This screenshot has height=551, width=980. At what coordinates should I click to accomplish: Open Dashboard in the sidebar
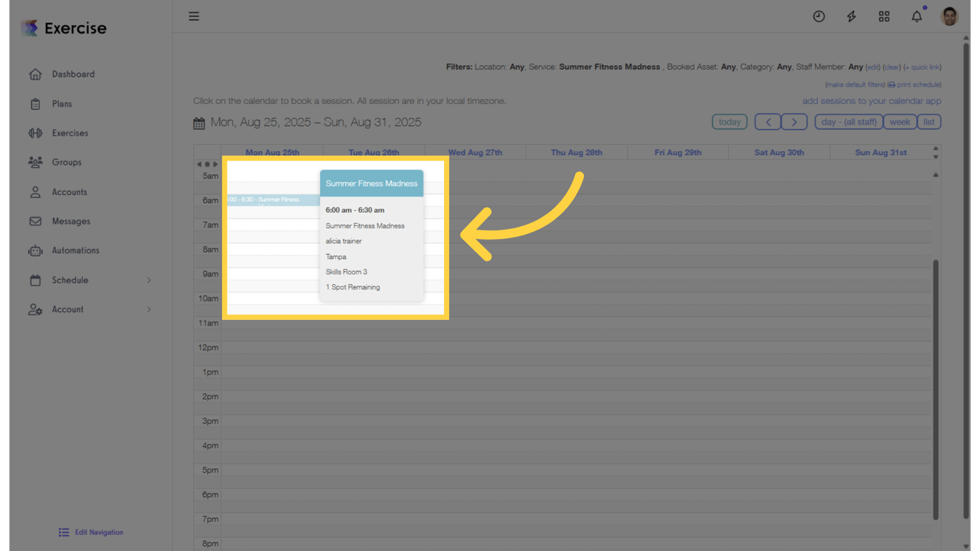[x=72, y=75]
